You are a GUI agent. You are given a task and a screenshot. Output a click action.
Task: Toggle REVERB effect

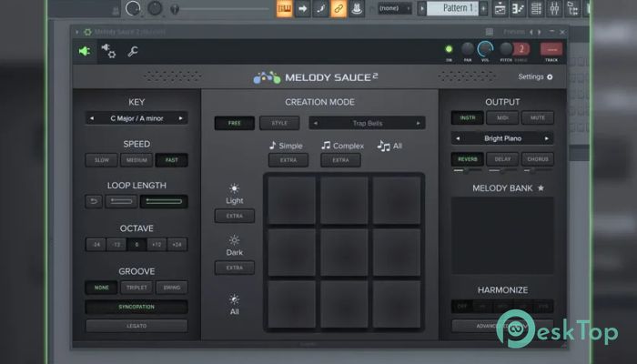(467, 159)
